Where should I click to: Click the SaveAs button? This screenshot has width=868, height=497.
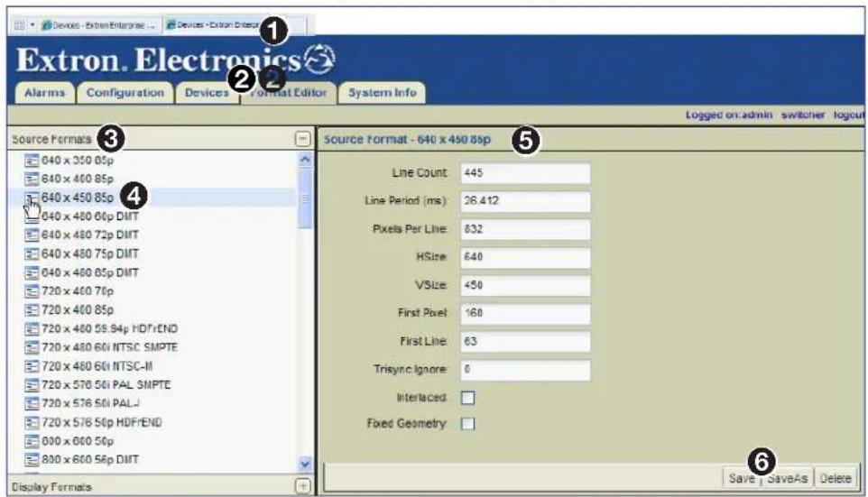tap(787, 478)
